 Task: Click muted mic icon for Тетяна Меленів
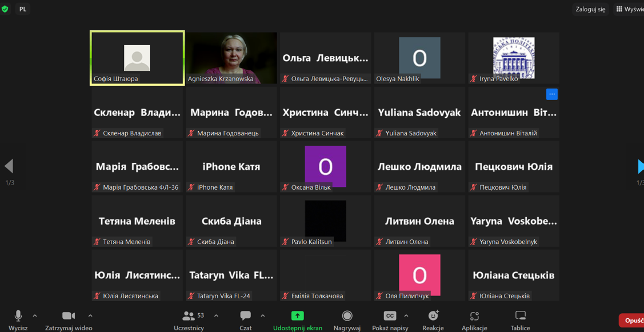point(97,242)
